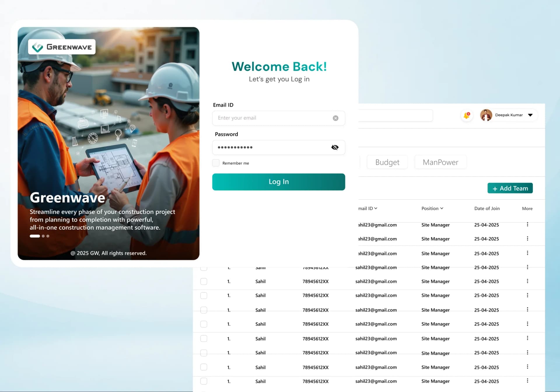Screen dimensions: 560x392
Task: Expand the Deepak Kumar account dropdown arrow
Action: tap(530, 115)
